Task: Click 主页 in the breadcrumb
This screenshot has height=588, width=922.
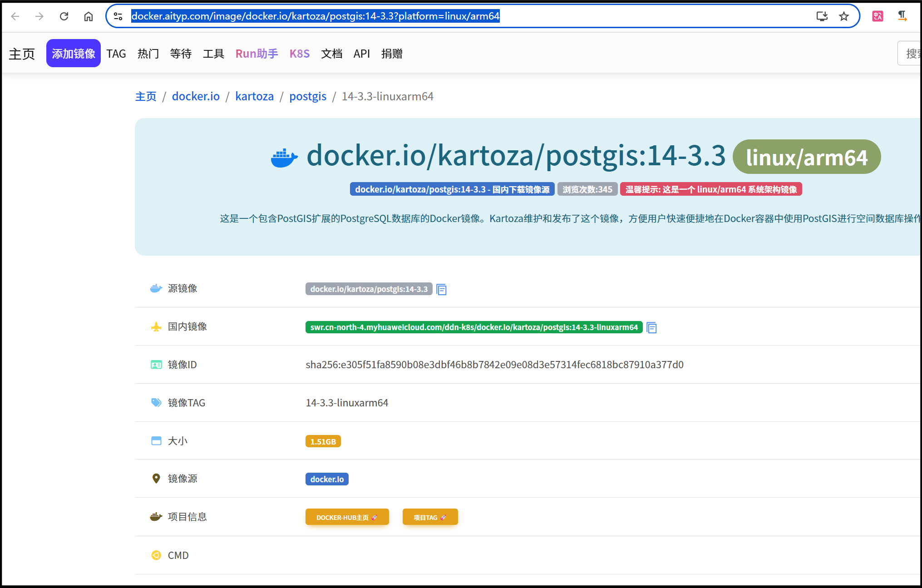Action: pos(146,96)
